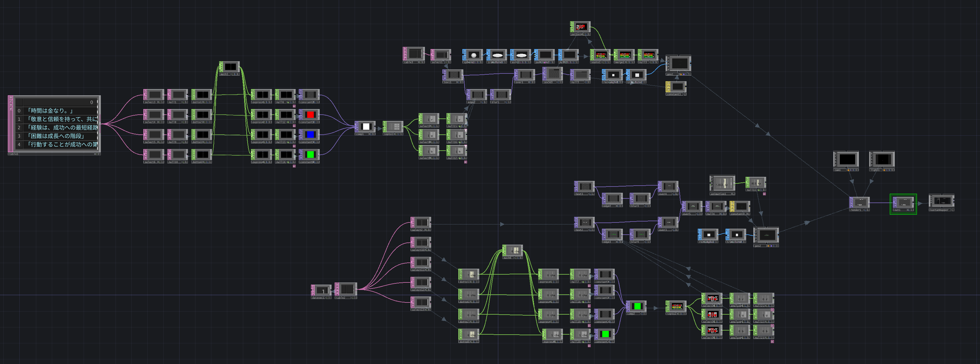The height and width of the screenshot is (364, 980).
Task: Click the red constant1 TOP swatch
Action: [310, 114]
